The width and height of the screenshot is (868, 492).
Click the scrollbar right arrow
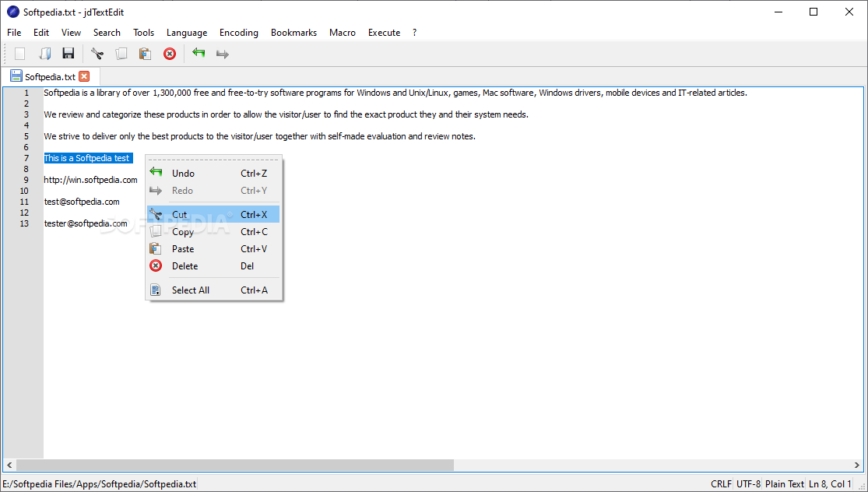[x=857, y=465]
